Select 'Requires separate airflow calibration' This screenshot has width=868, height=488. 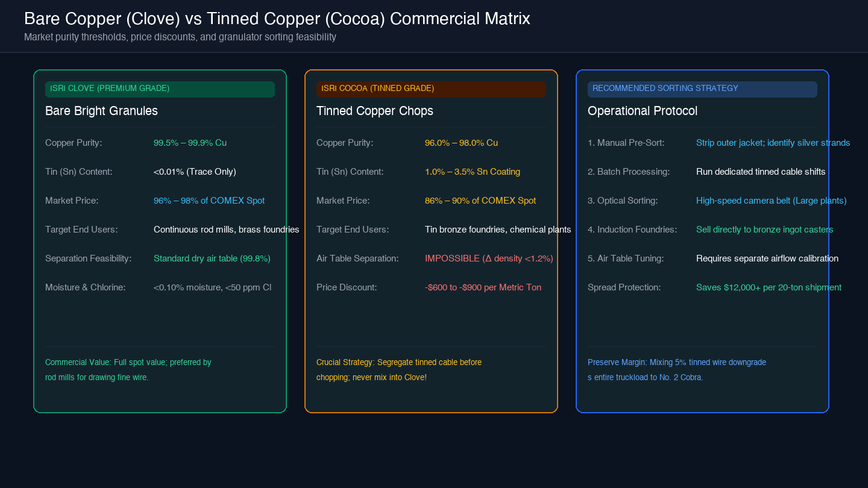[x=767, y=258]
